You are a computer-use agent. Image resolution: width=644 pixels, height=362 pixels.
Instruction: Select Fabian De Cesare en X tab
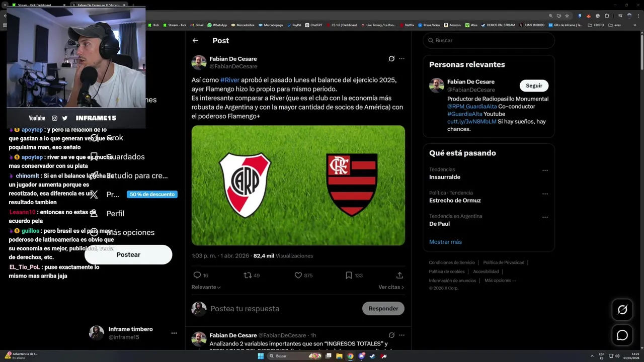(x=99, y=5)
